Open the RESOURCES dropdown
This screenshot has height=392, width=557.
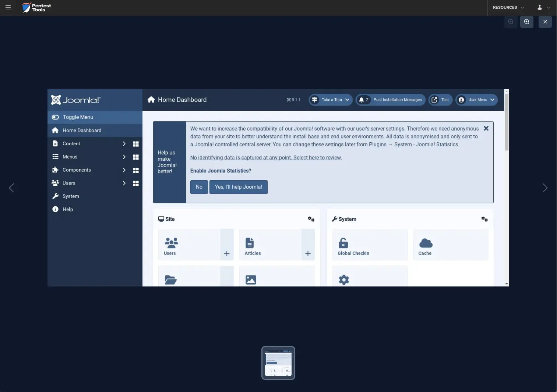click(509, 7)
